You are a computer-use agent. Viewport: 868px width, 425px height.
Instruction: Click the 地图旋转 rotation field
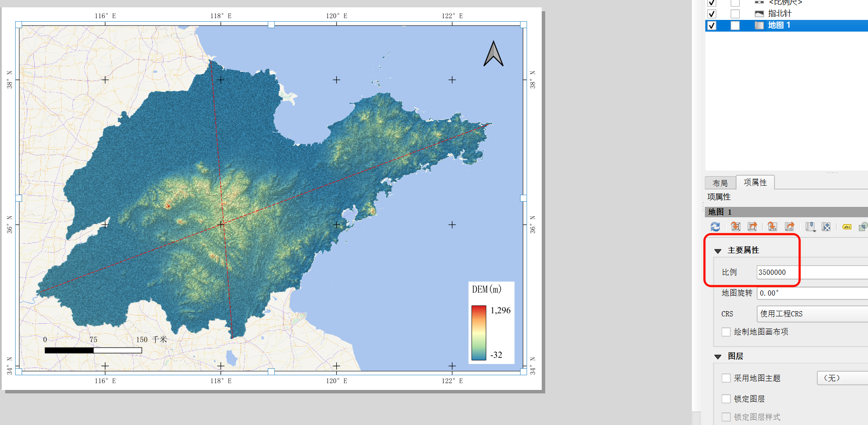coord(812,293)
